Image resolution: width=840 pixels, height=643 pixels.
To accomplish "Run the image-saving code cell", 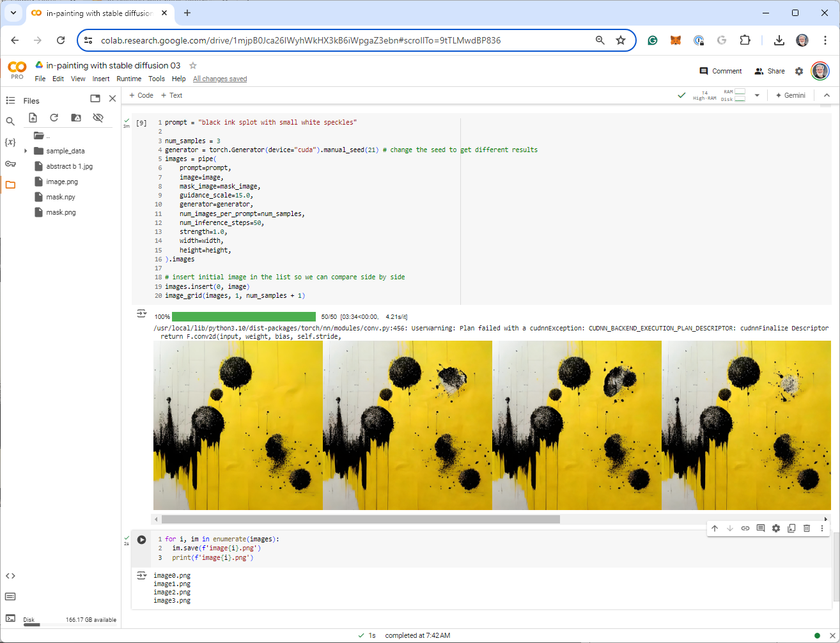I will pyautogui.click(x=141, y=539).
